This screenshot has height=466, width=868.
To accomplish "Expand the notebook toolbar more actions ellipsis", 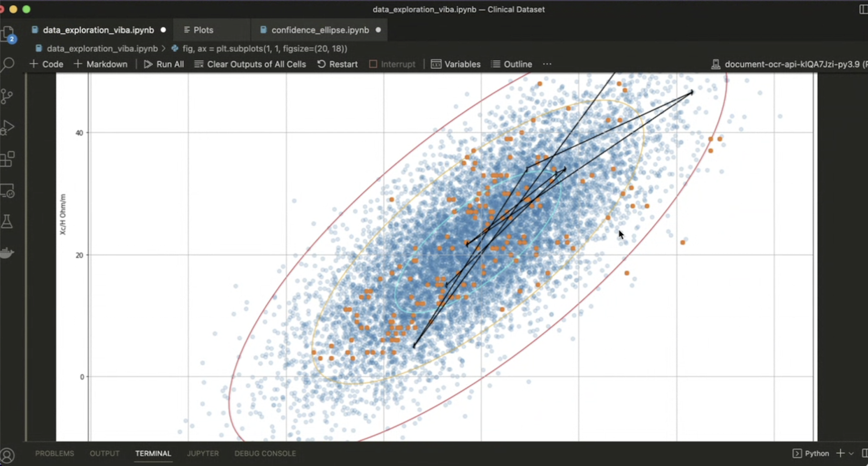I will (547, 64).
